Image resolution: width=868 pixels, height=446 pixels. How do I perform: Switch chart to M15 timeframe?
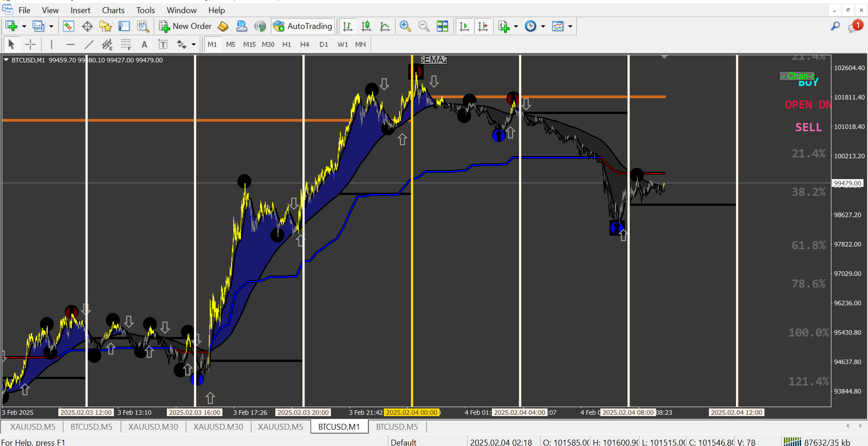[249, 44]
